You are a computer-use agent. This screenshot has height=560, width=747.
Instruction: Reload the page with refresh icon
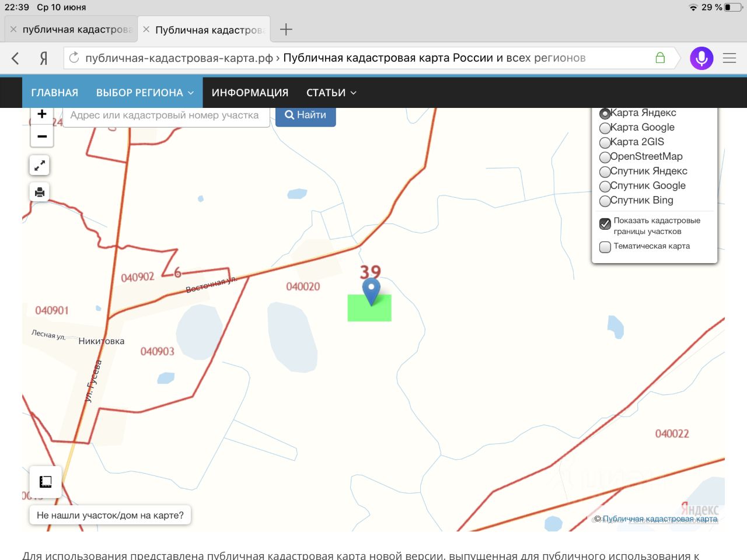coord(74,58)
